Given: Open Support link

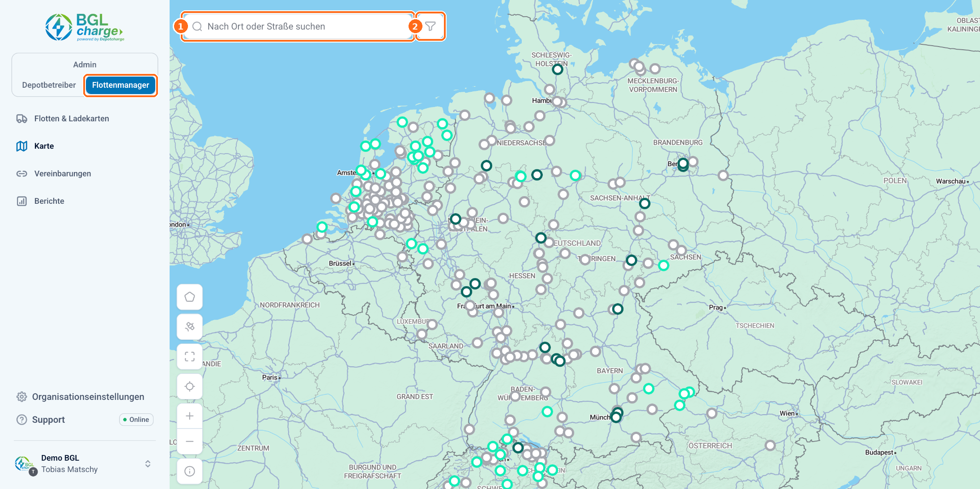Looking at the screenshot, I should coord(48,420).
